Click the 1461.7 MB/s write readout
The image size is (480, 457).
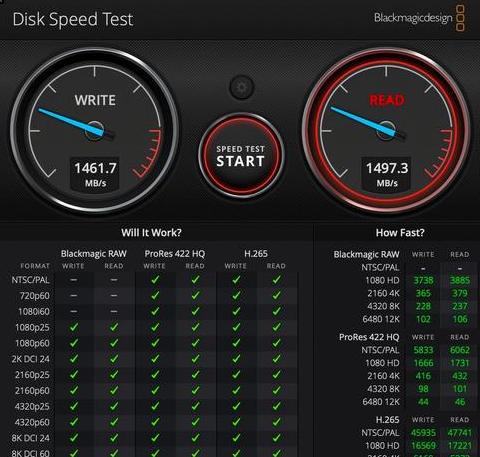(95, 174)
